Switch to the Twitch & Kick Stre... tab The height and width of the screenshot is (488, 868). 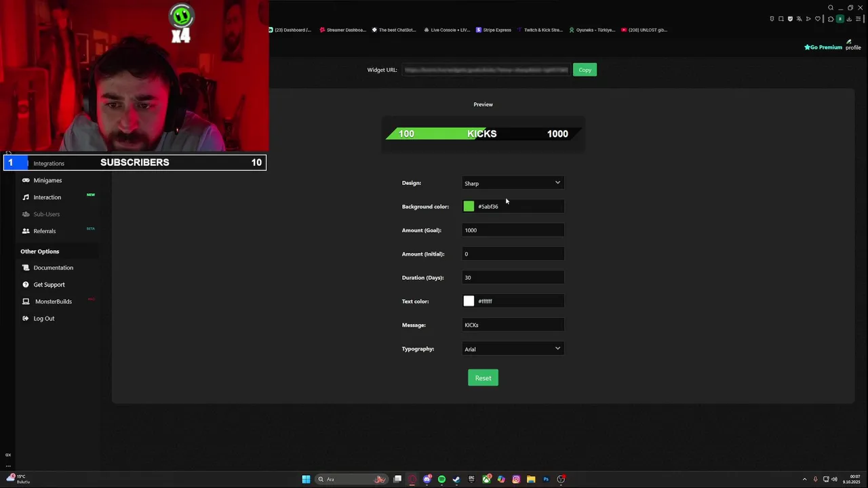click(x=540, y=30)
